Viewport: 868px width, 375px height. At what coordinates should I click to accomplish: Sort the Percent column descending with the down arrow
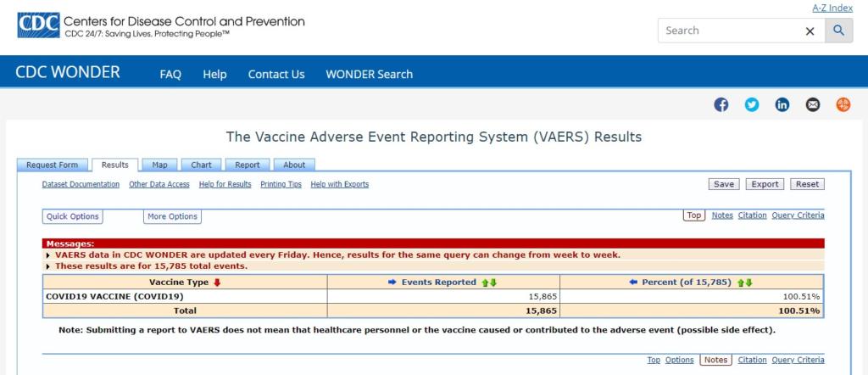(749, 283)
